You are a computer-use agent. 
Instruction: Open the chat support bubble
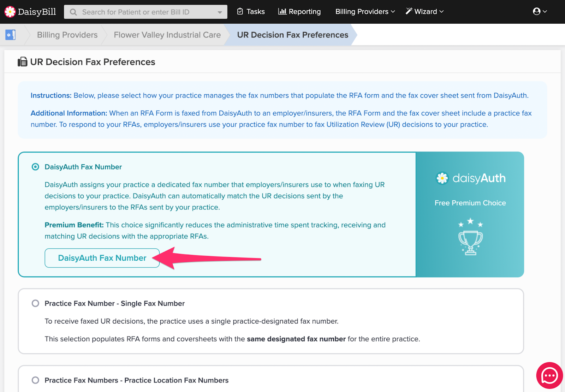pyautogui.click(x=549, y=375)
